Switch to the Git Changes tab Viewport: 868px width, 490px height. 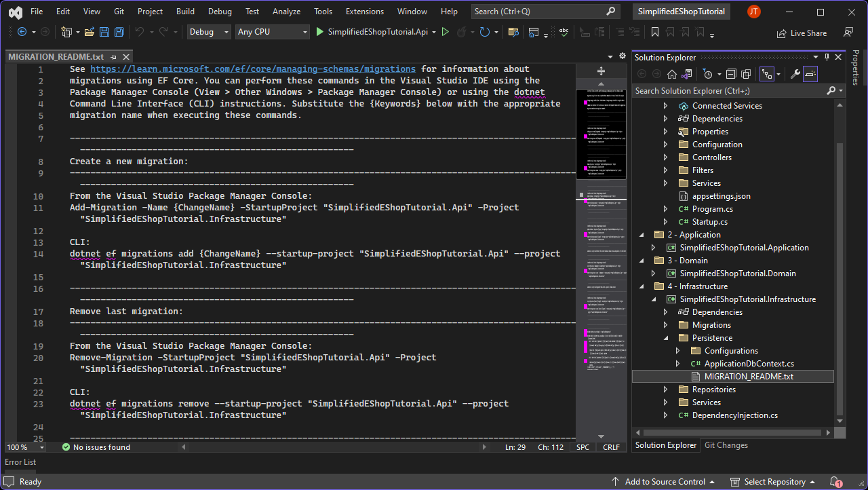[x=726, y=445]
